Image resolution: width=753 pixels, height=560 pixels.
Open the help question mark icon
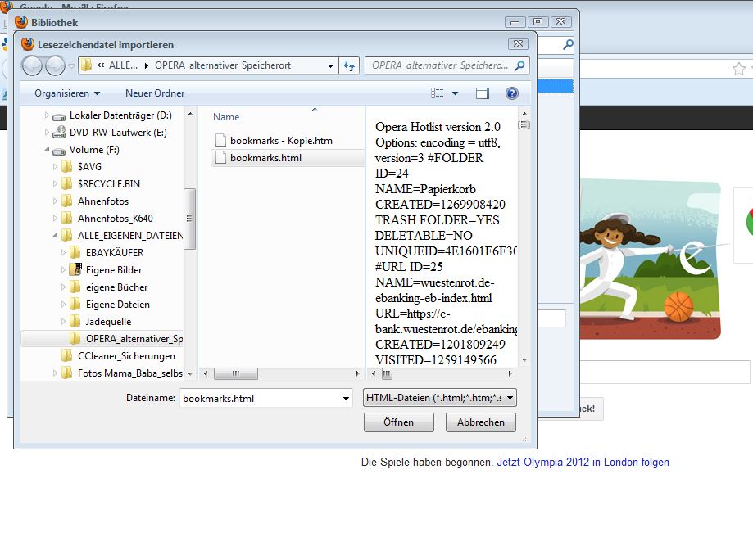[x=512, y=93]
